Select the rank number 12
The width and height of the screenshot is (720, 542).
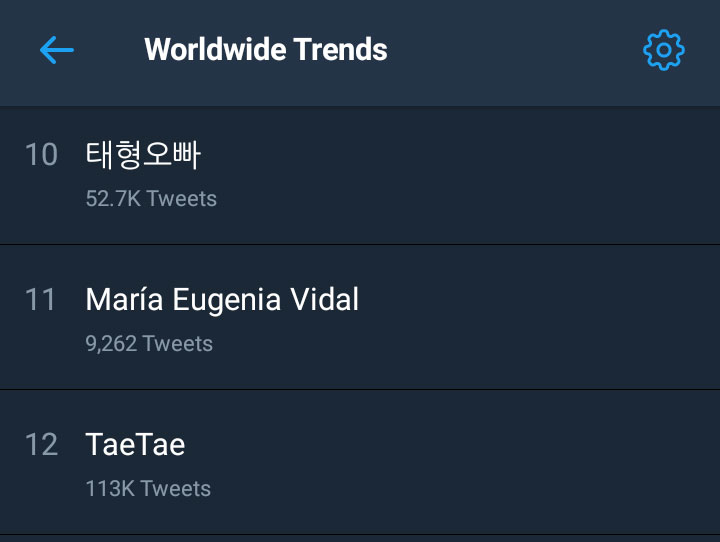click(41, 445)
